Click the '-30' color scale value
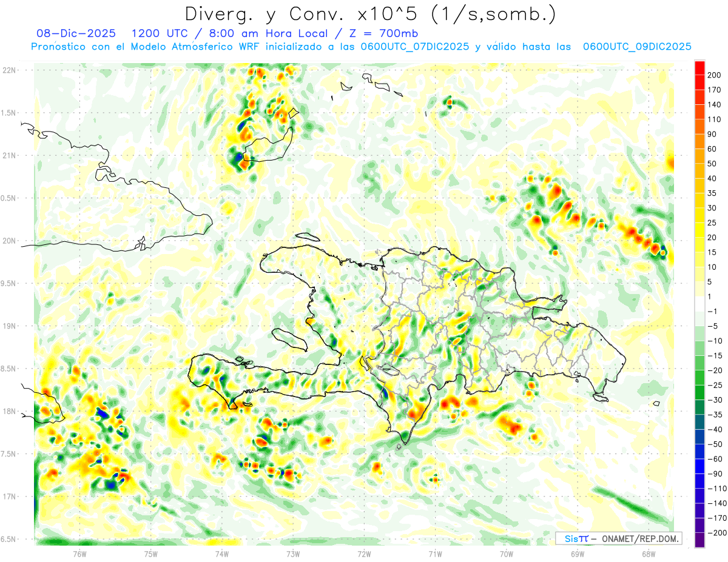Screen dimensions: 728x562 (715, 400)
